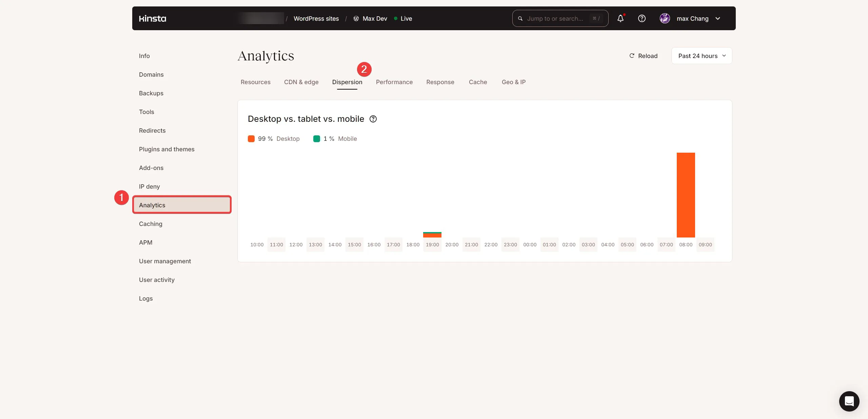The image size is (868, 419).
Task: Follow the Max Dev breadcrumb link
Action: [x=375, y=19]
